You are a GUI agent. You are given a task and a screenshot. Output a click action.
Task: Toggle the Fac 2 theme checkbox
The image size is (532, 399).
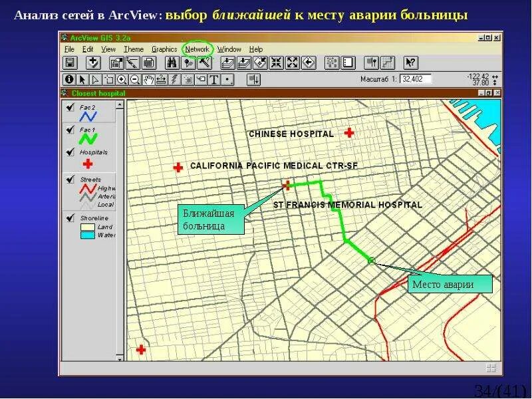(70, 107)
